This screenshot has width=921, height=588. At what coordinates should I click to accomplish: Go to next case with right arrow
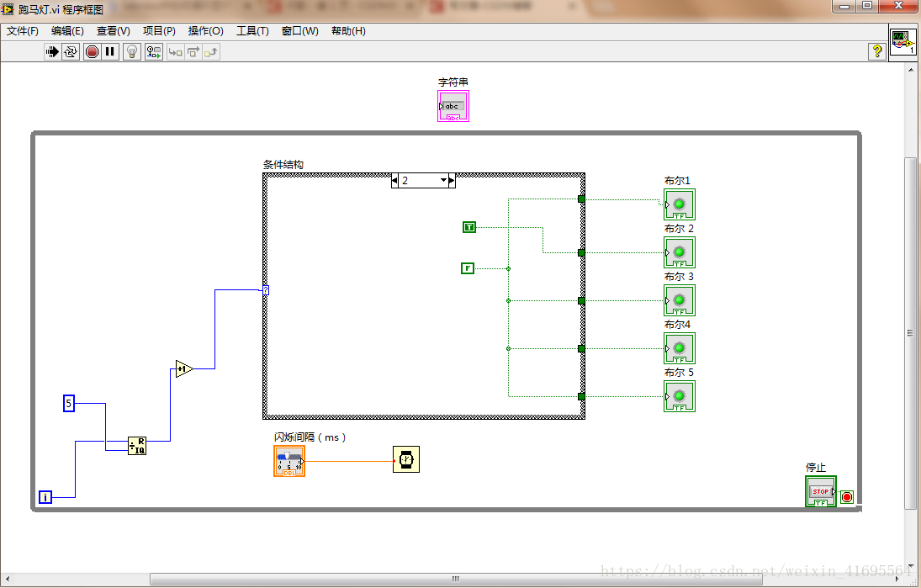[x=452, y=180]
